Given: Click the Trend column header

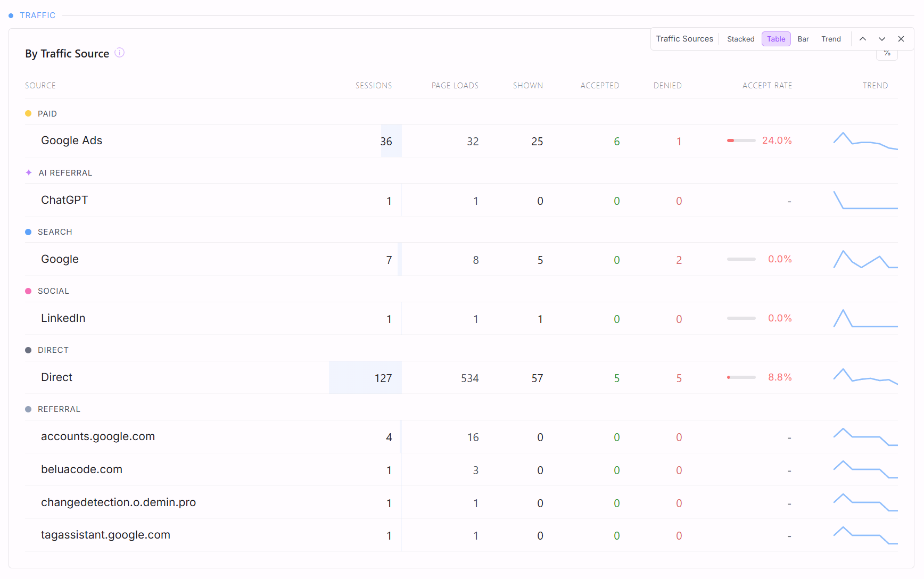Looking at the screenshot, I should 875,86.
